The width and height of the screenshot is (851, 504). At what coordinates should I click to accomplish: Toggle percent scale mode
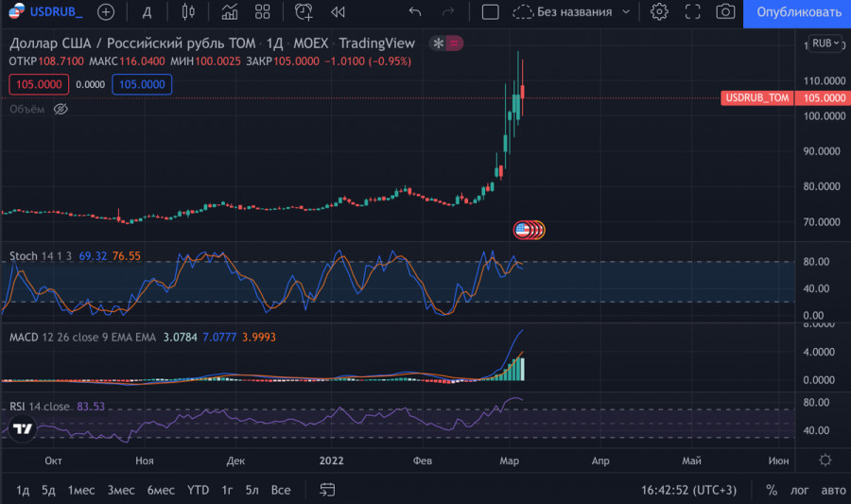click(x=772, y=490)
